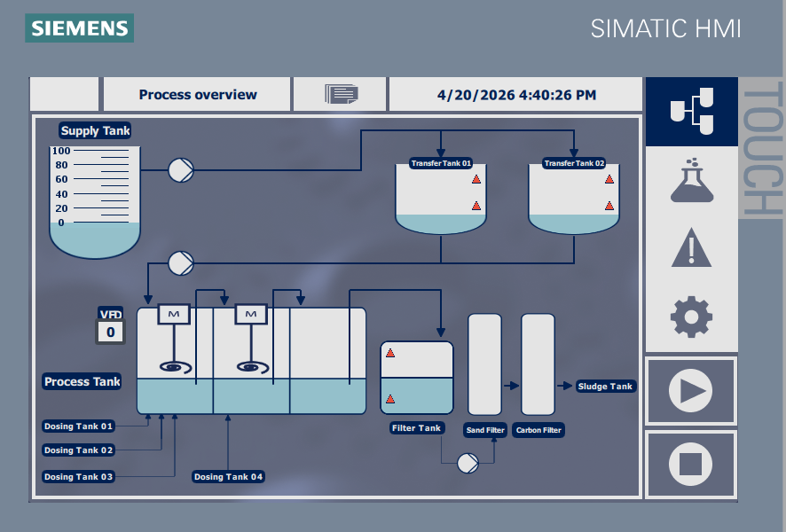The height and width of the screenshot is (532, 786).
Task: Select Dosing Tank 01
Action: pyautogui.click(x=78, y=426)
